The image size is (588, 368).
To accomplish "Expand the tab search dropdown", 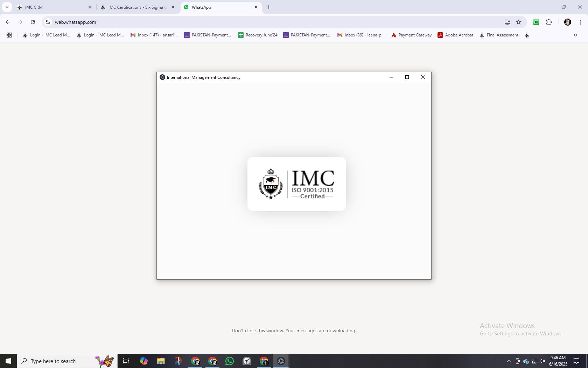I will 7,7.
